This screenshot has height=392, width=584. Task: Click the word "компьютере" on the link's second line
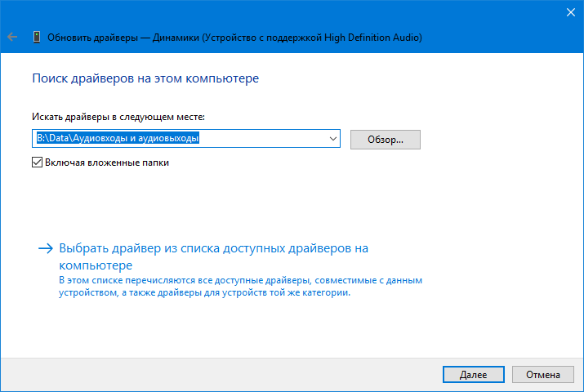click(x=96, y=265)
